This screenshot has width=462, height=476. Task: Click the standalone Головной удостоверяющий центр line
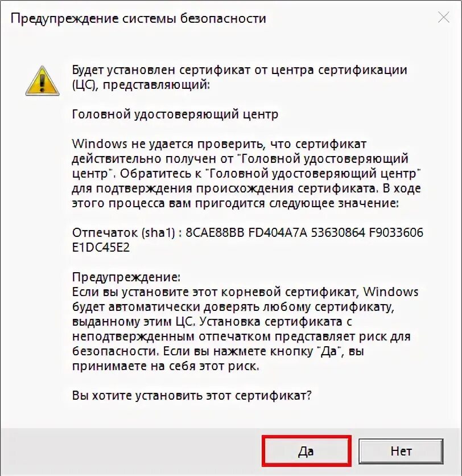click(175, 114)
